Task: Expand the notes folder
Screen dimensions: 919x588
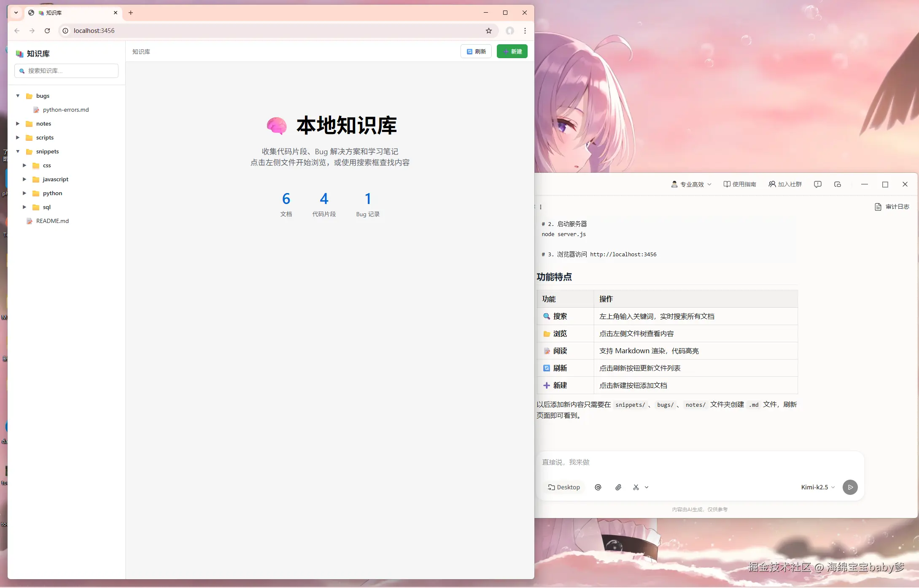Action: coord(18,124)
